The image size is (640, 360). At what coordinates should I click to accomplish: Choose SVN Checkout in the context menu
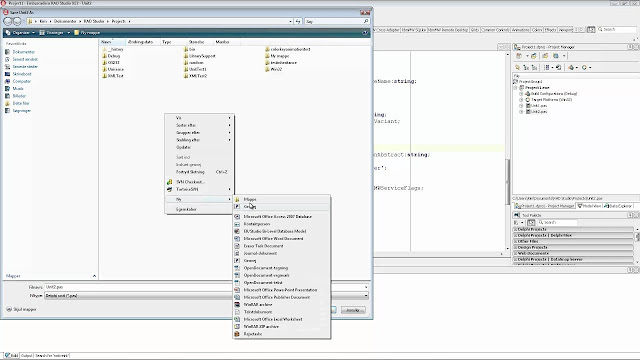click(x=200, y=182)
